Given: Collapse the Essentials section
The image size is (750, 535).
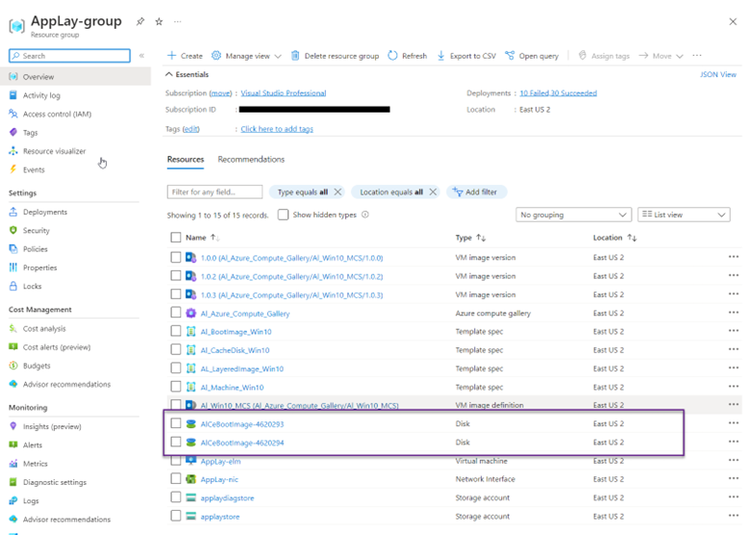Looking at the screenshot, I should click(187, 74).
